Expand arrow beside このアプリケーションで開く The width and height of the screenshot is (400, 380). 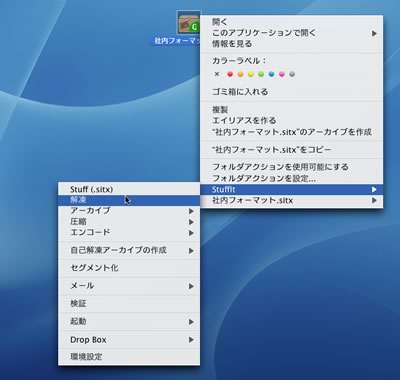(x=374, y=33)
